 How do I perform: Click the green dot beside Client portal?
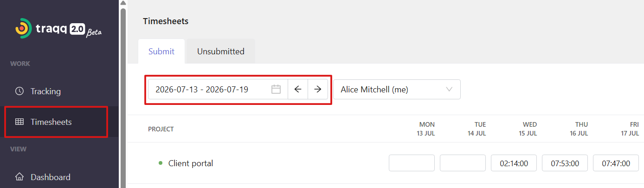[161, 163]
